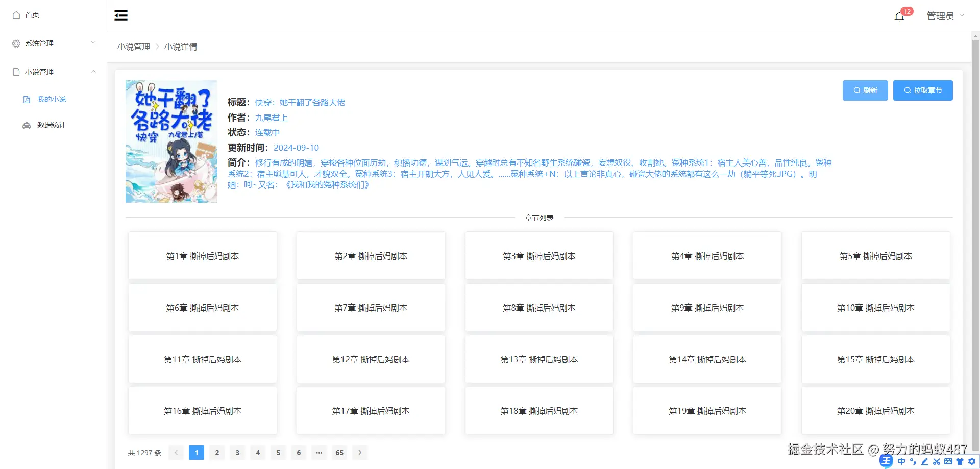Open the soft keyboard icon in IME toolbar

click(948, 461)
